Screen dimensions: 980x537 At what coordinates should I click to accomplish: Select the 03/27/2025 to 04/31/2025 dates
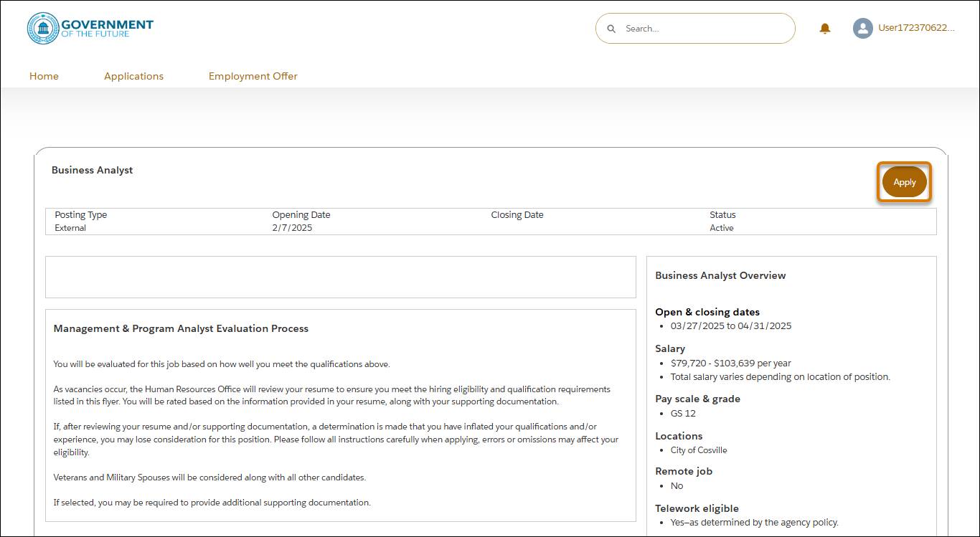click(731, 325)
